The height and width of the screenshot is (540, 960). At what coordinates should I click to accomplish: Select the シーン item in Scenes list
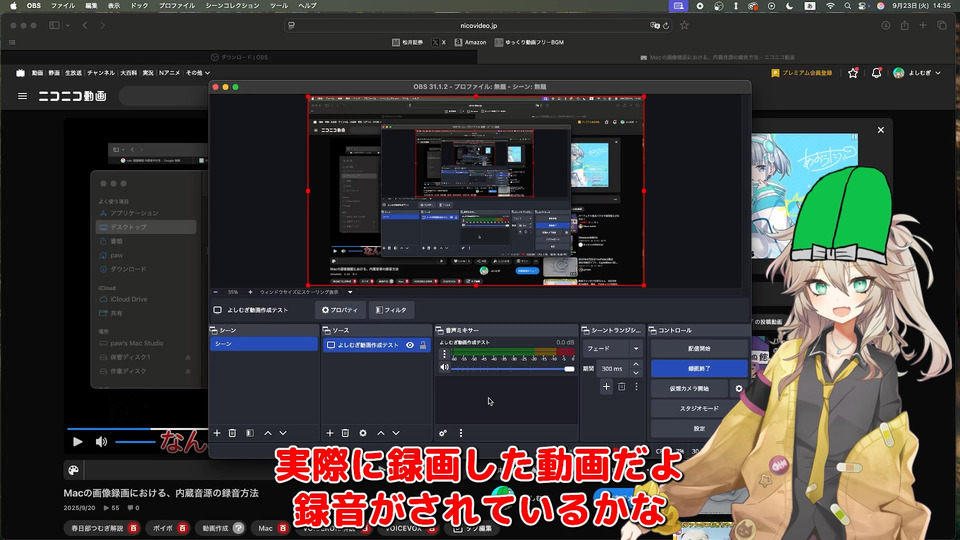click(264, 344)
